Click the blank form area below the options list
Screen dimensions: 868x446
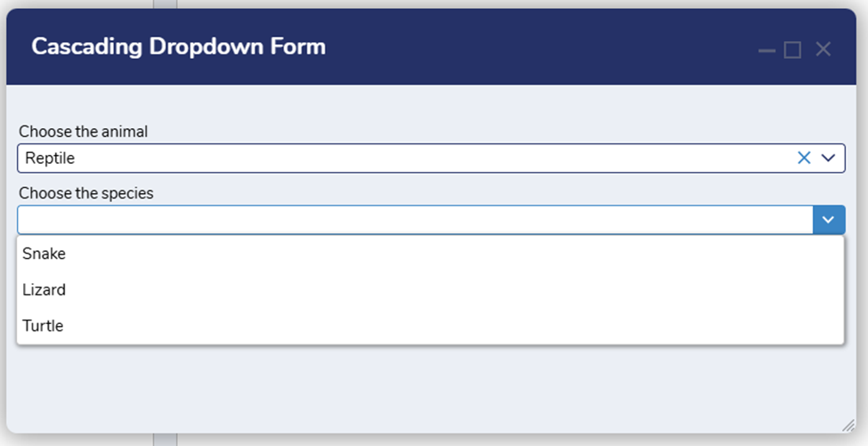(x=427, y=387)
